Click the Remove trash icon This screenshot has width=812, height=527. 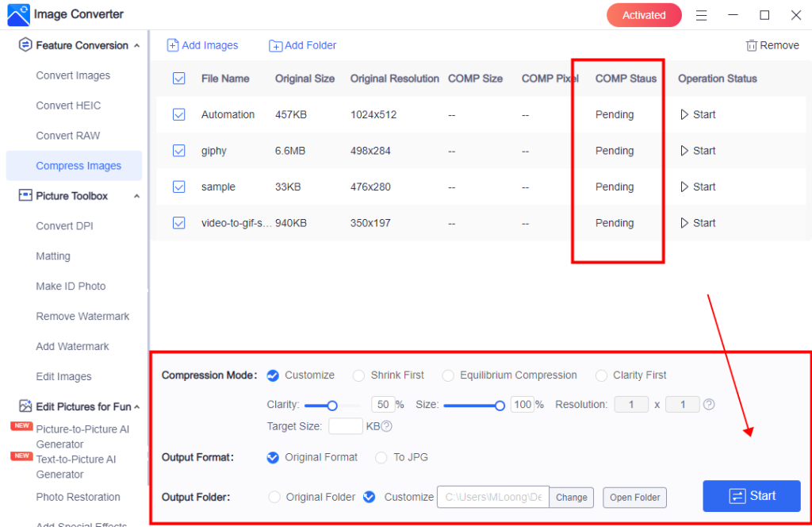tap(751, 45)
